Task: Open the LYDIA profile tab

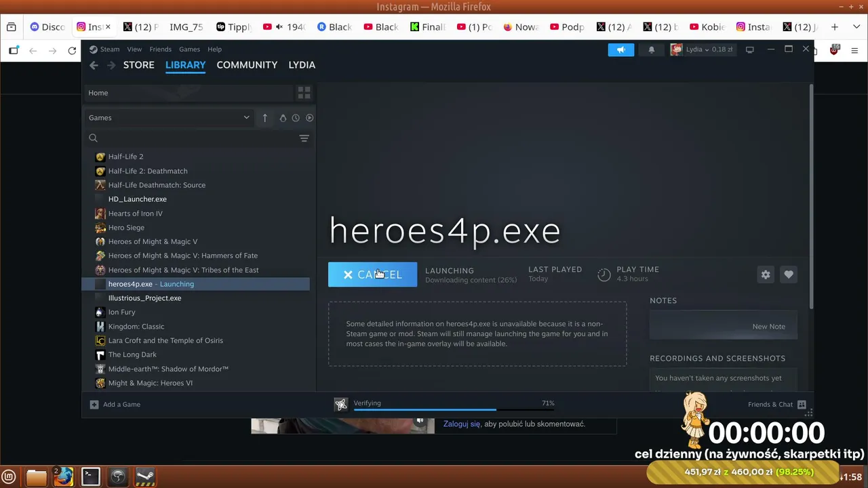Action: tap(302, 65)
